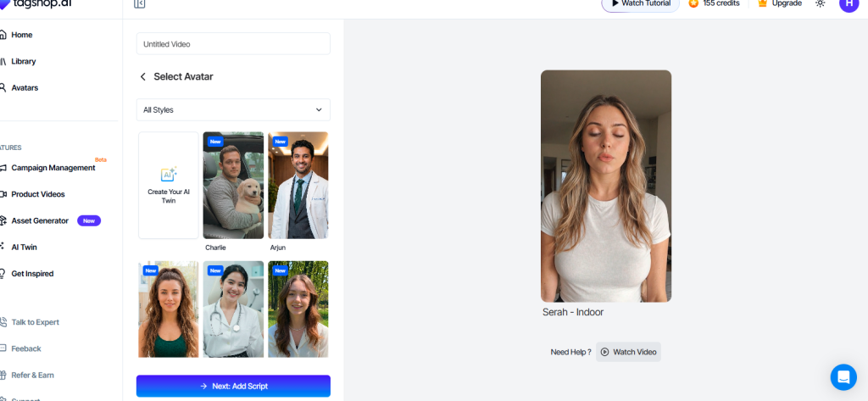
Task: Click the Upgrade button
Action: tap(780, 3)
